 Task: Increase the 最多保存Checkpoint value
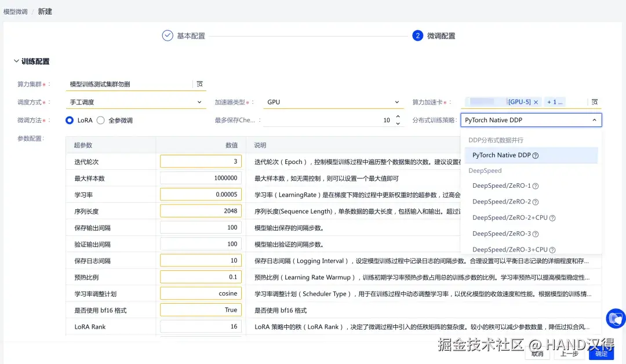coord(398,117)
